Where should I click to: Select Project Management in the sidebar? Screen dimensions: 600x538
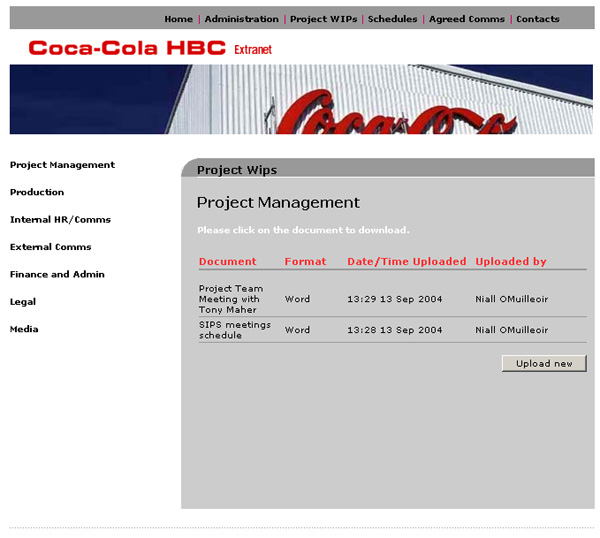click(62, 165)
